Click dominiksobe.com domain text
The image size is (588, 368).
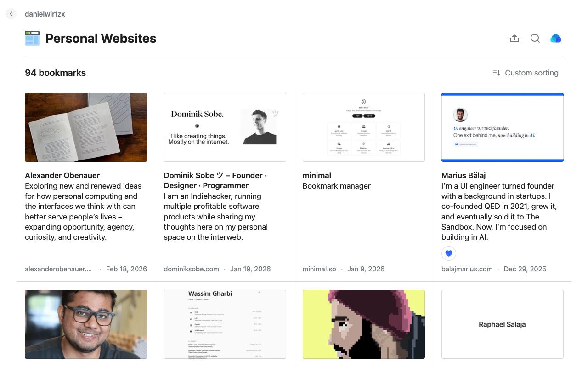[x=191, y=269]
